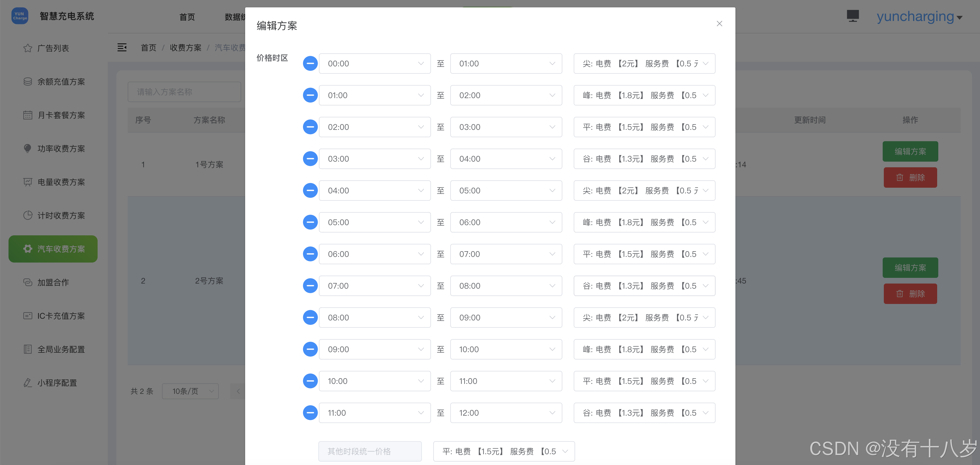Remove the 08:00 to 09:00 price row

tap(310, 318)
